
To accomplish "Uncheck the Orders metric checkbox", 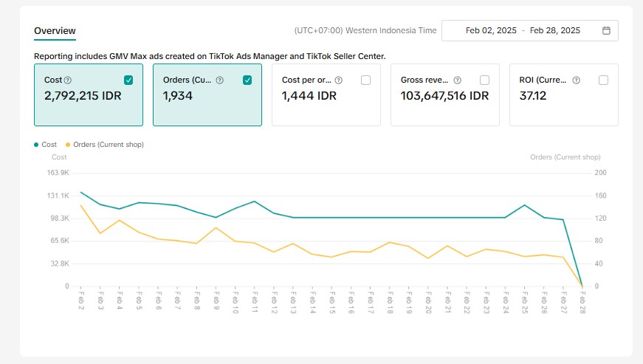I will pyautogui.click(x=247, y=80).
